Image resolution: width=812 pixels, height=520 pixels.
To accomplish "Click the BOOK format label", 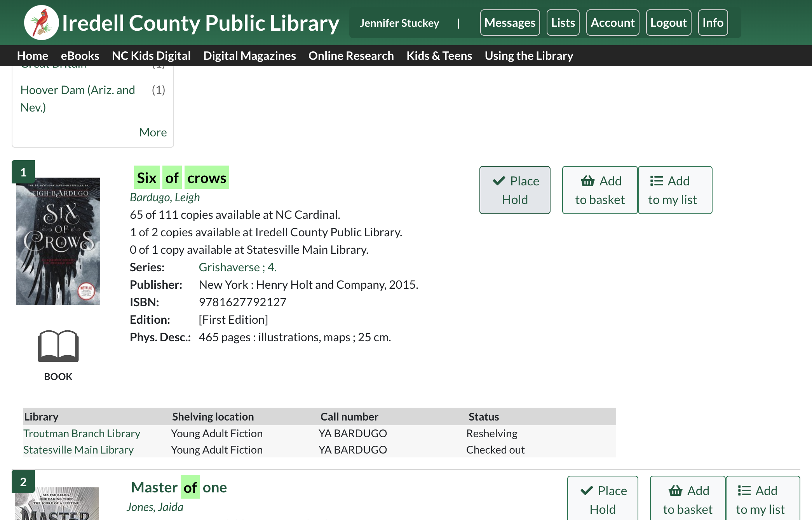I will 58,377.
